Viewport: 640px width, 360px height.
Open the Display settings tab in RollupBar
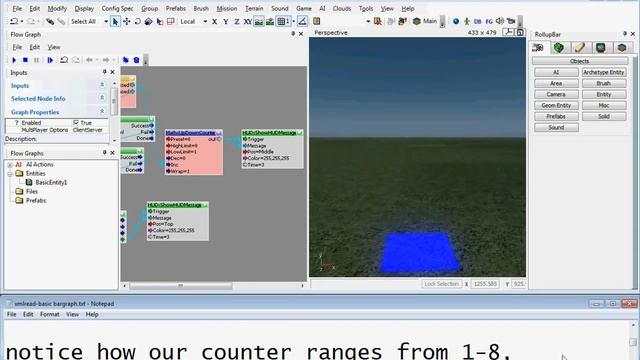[600, 48]
